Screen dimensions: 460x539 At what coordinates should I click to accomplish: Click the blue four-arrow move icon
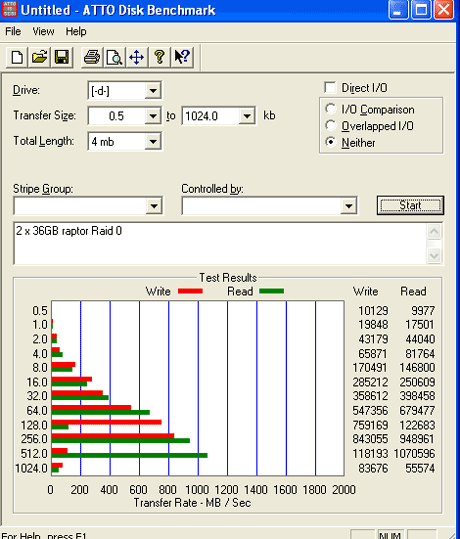click(137, 57)
